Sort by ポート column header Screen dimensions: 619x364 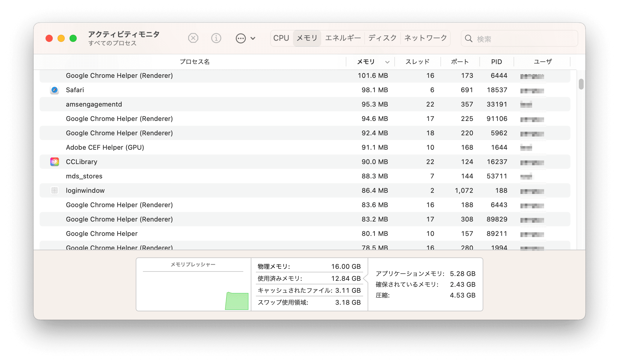[x=460, y=62]
